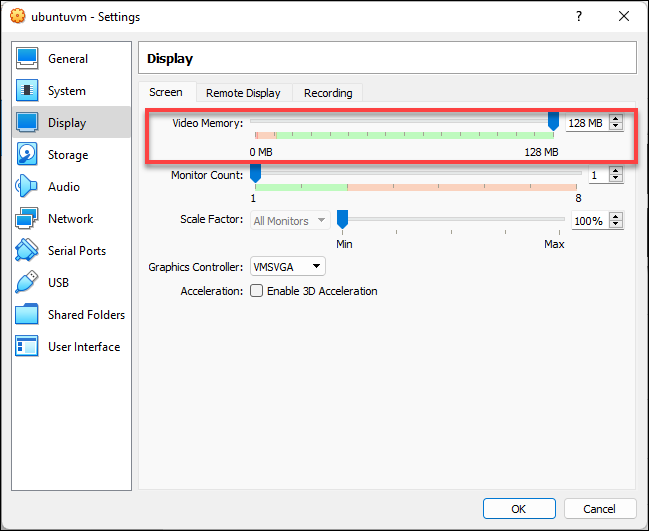Select the Serial Ports icon
Screen dimensions: 649x531
tap(28, 251)
